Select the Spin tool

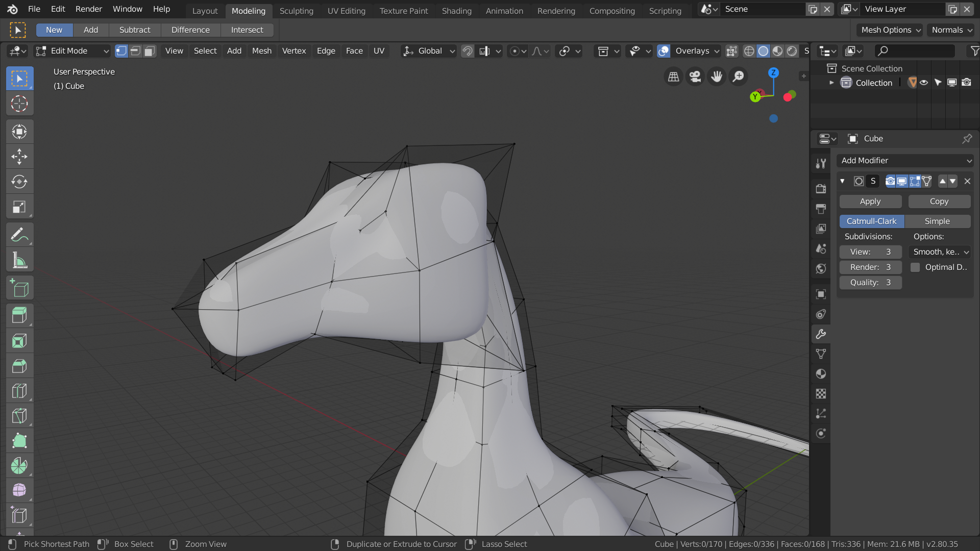(19, 466)
